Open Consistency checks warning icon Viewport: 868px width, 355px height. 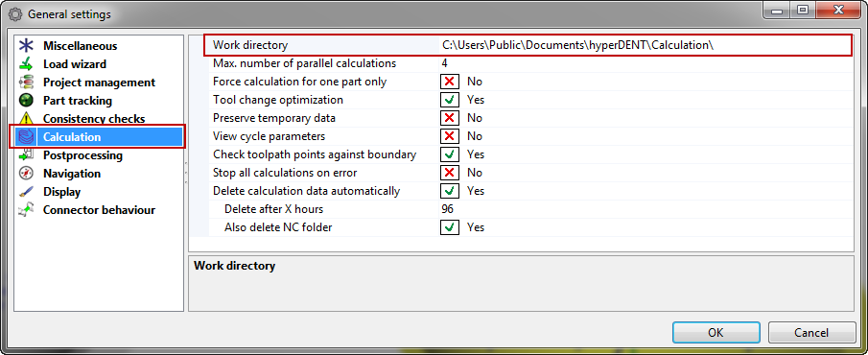coord(26,119)
